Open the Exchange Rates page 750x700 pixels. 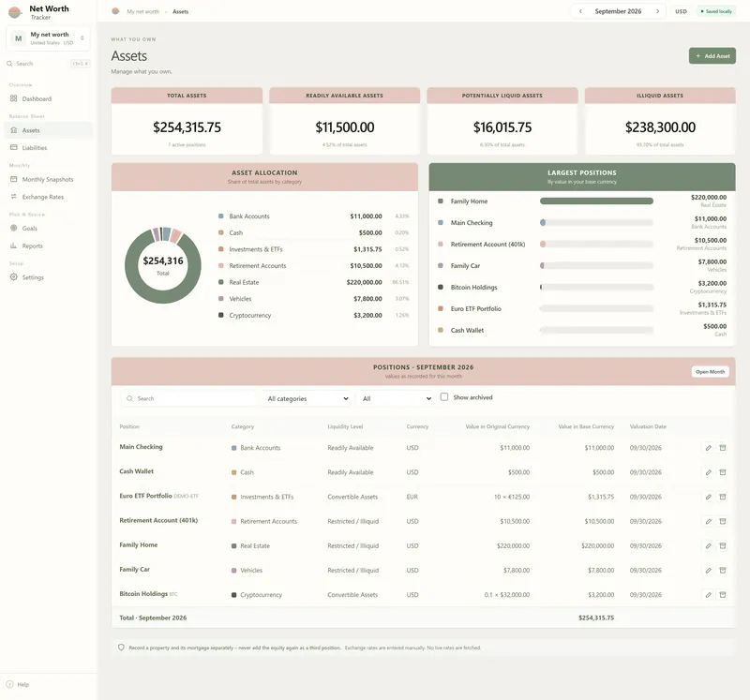[48, 197]
